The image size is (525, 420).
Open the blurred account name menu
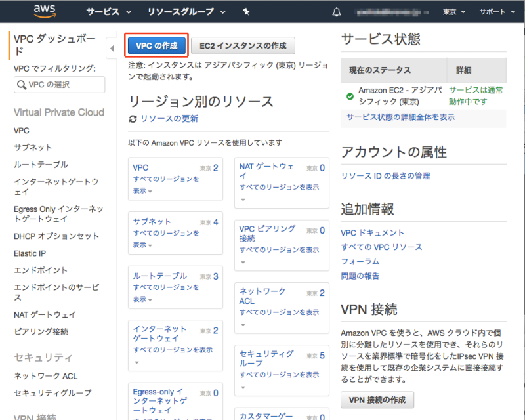point(392,12)
